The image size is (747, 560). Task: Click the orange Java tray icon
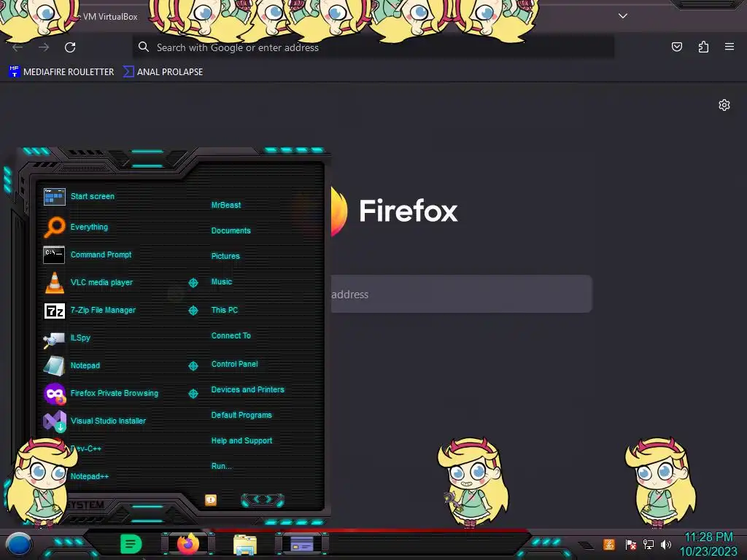(x=609, y=544)
